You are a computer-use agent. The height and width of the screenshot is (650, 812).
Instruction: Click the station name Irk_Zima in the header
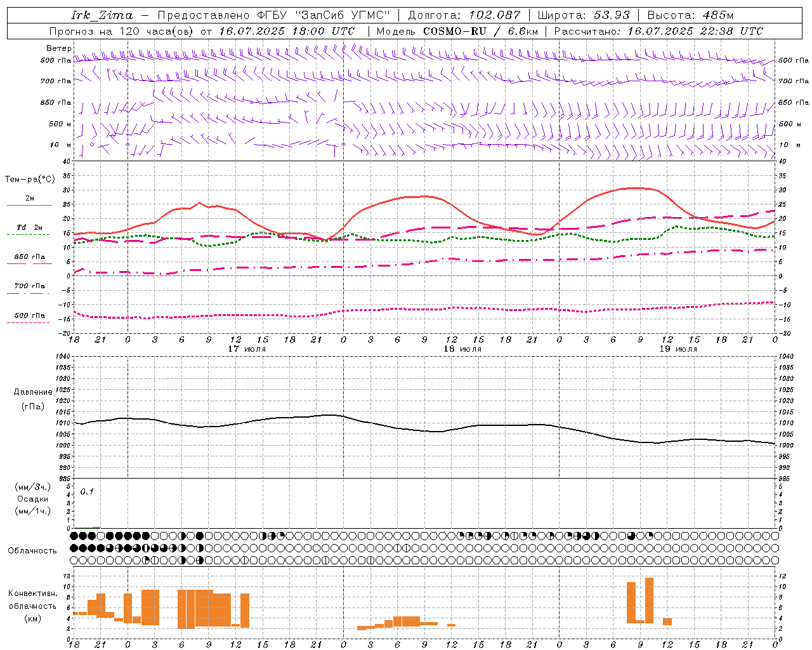click(101, 15)
